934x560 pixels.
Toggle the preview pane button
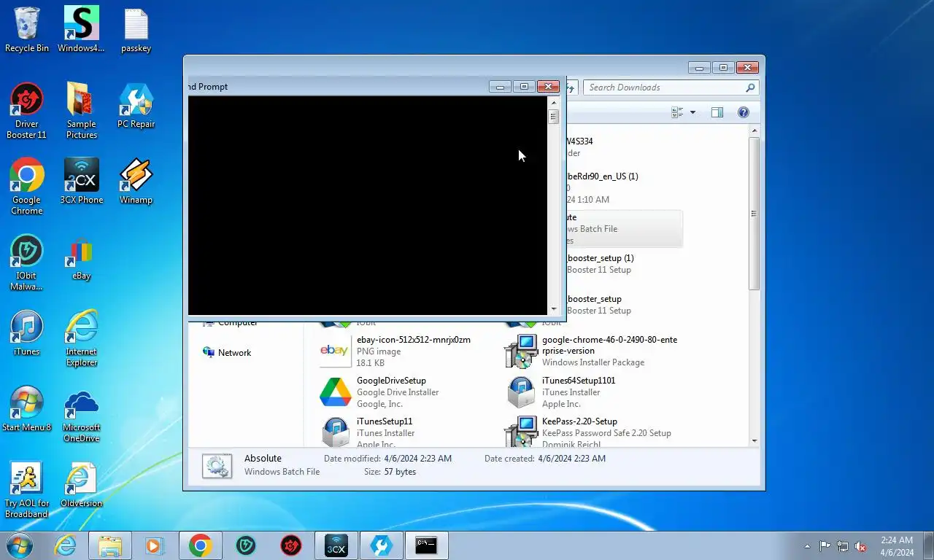[x=717, y=112]
